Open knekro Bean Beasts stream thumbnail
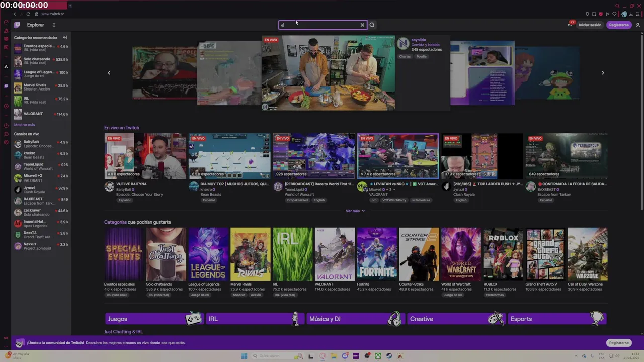644x362 pixels. tap(229, 156)
